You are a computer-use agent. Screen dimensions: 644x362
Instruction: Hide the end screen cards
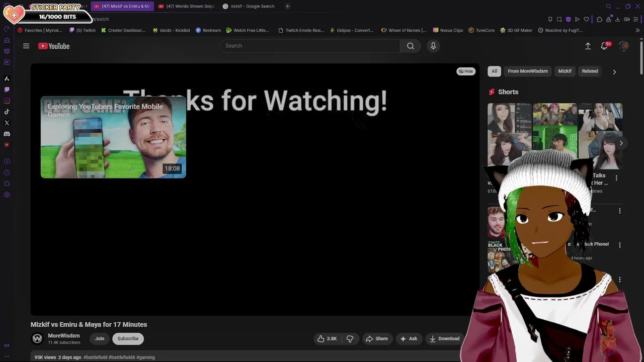[465, 71]
